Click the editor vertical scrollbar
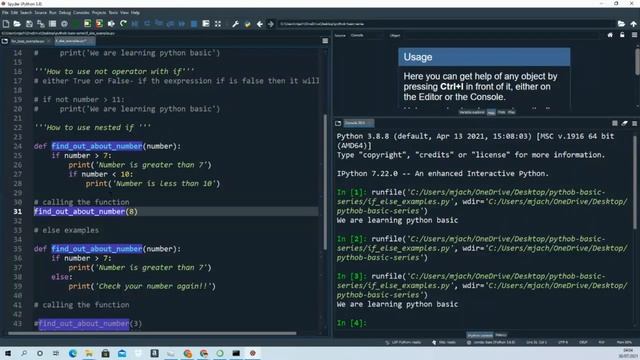 coord(325,182)
